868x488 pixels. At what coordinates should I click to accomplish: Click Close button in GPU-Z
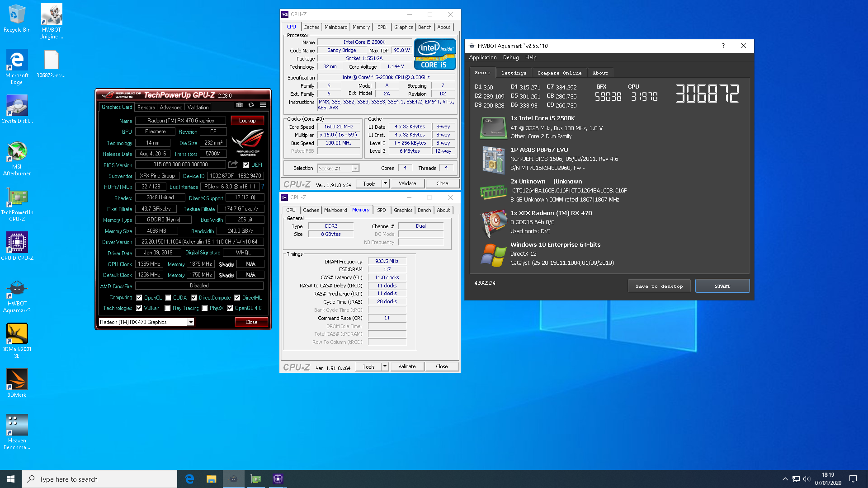click(251, 322)
